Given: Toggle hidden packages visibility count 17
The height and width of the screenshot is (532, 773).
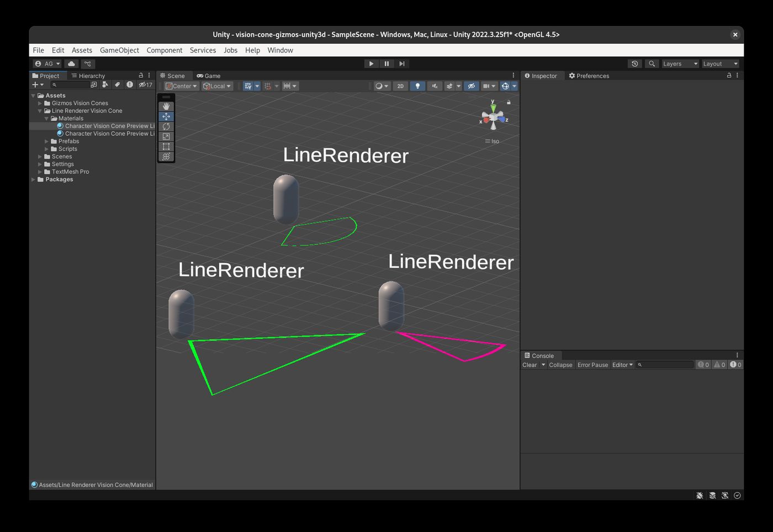Looking at the screenshot, I should (x=145, y=84).
